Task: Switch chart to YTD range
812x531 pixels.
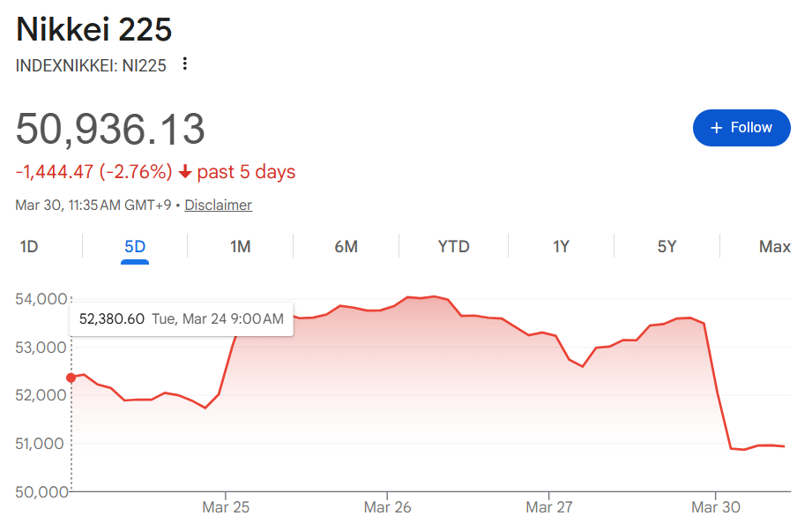Action: tap(454, 247)
